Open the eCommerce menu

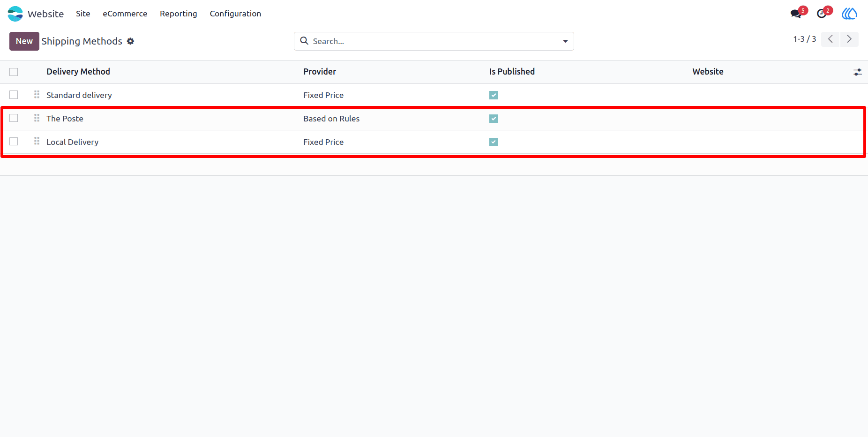[125, 14]
